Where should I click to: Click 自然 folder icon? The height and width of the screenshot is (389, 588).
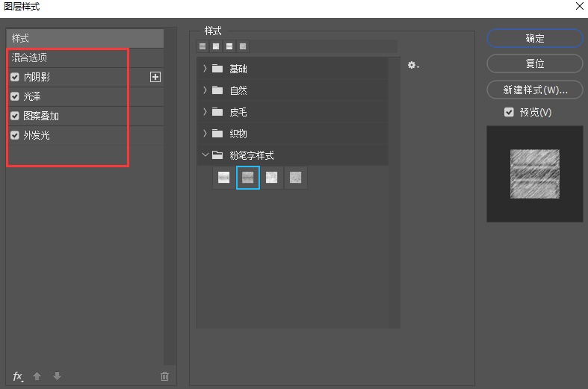[x=217, y=90]
